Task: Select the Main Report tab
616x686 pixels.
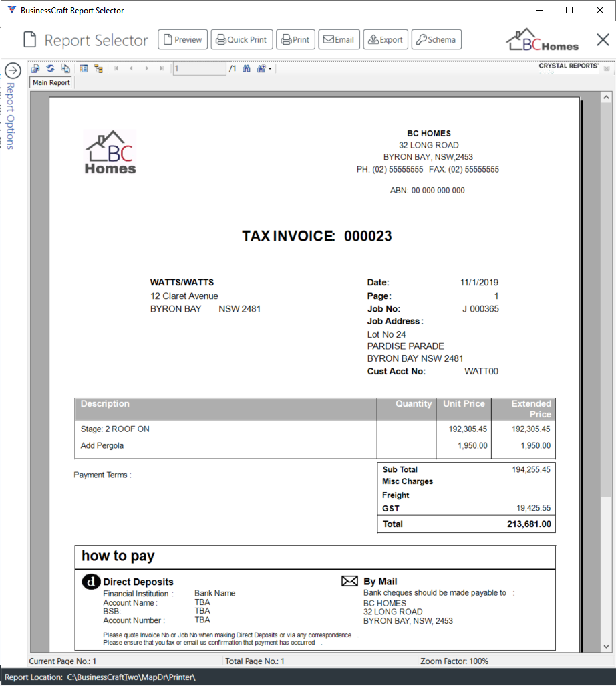Action: pos(51,82)
